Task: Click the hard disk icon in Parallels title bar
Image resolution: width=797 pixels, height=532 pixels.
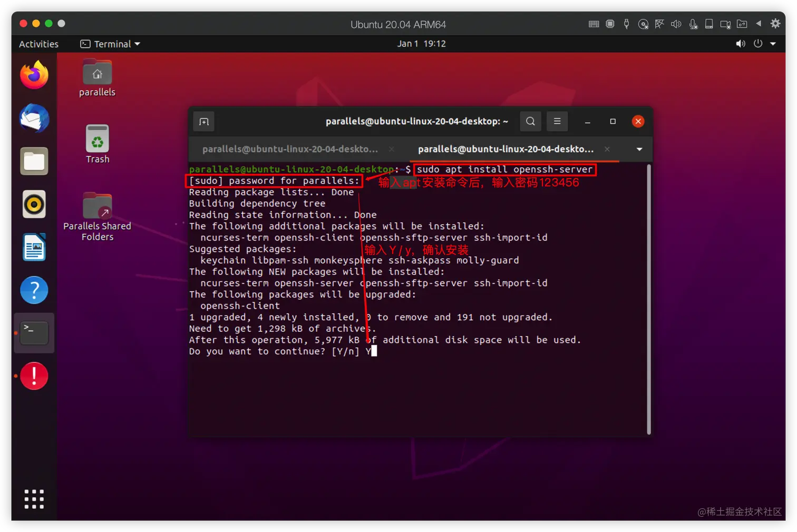Action: (x=709, y=24)
